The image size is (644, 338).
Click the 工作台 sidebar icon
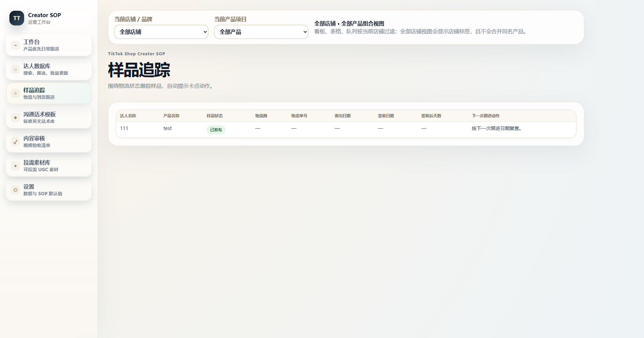(15, 45)
